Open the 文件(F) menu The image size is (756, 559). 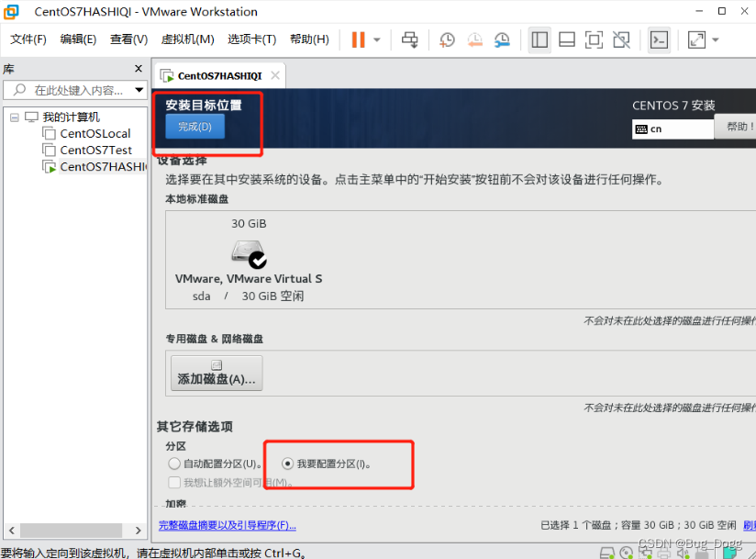[x=28, y=39]
